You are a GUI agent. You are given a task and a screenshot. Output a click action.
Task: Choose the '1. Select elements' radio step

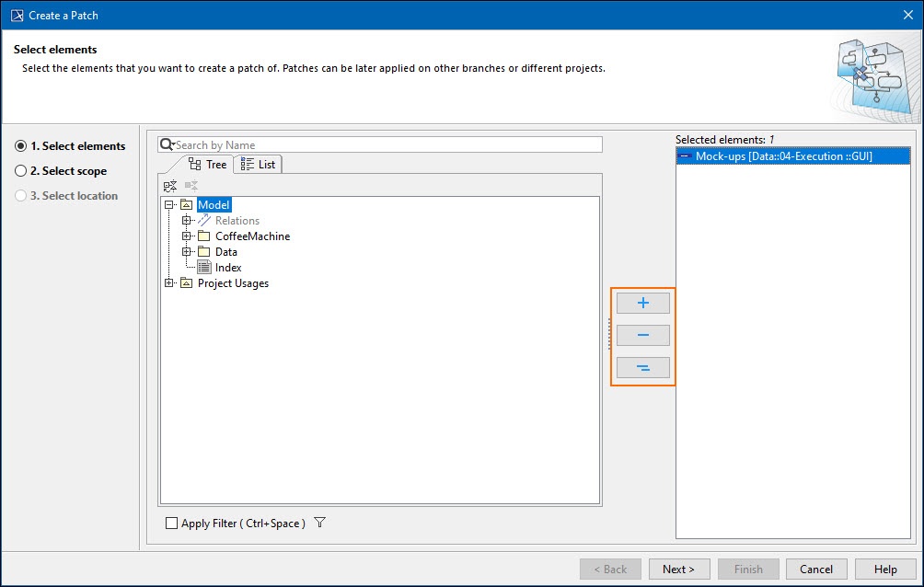21,146
